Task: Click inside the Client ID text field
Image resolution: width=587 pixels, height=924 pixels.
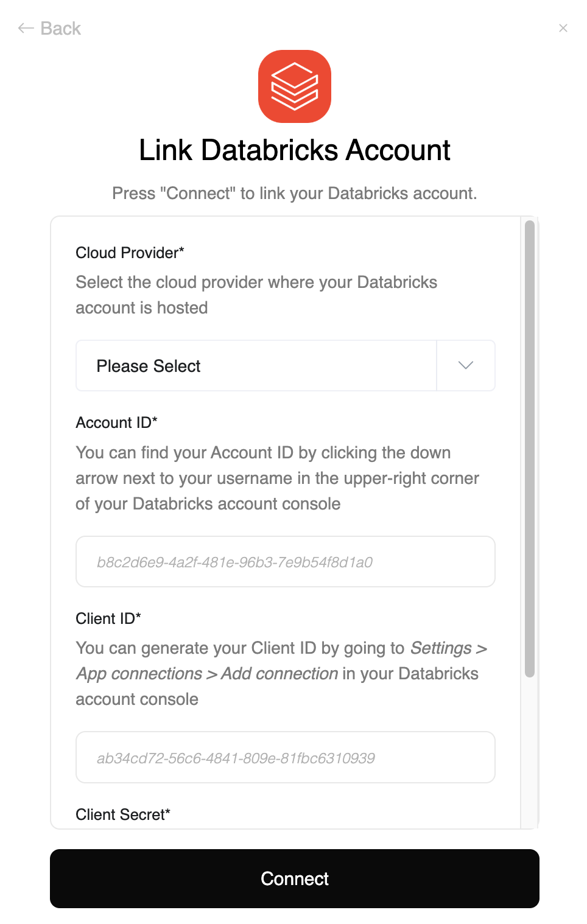Action: tap(285, 757)
